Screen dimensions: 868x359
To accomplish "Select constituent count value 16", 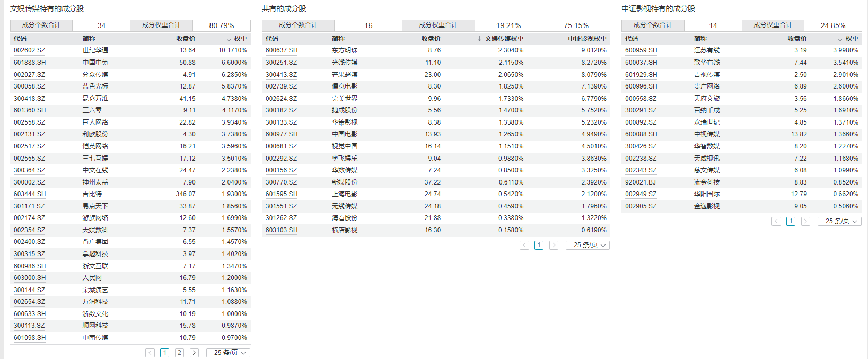I will click(x=369, y=25).
